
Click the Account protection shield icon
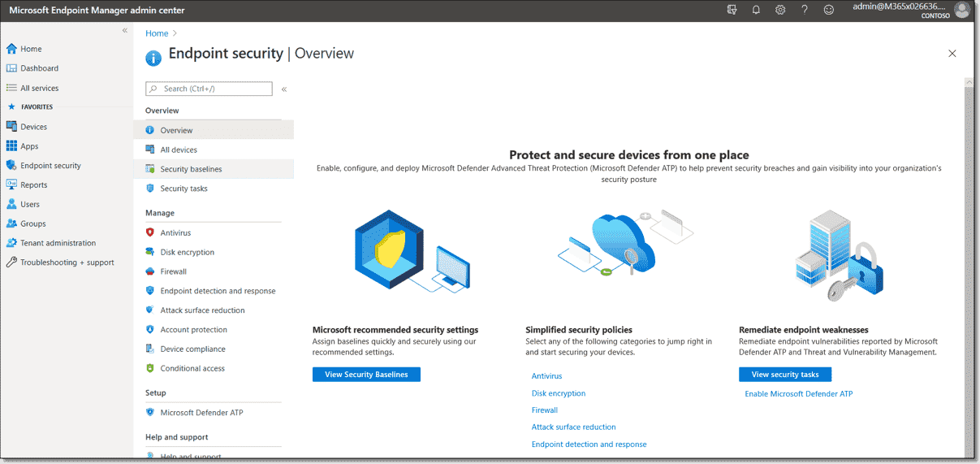(x=150, y=330)
